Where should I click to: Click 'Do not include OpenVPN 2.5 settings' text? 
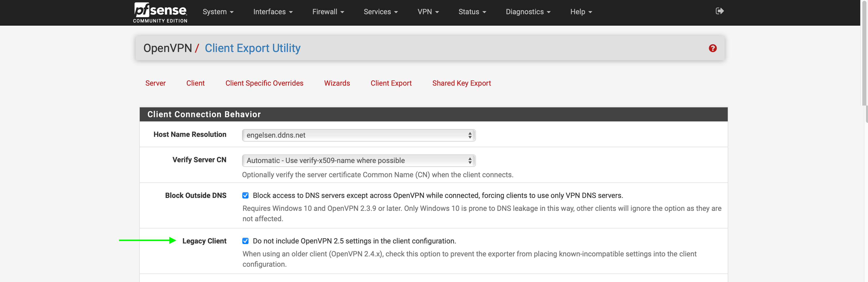click(x=354, y=241)
